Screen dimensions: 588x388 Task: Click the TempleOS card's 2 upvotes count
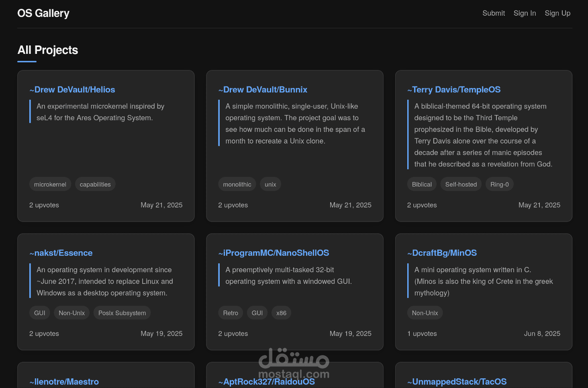422,205
